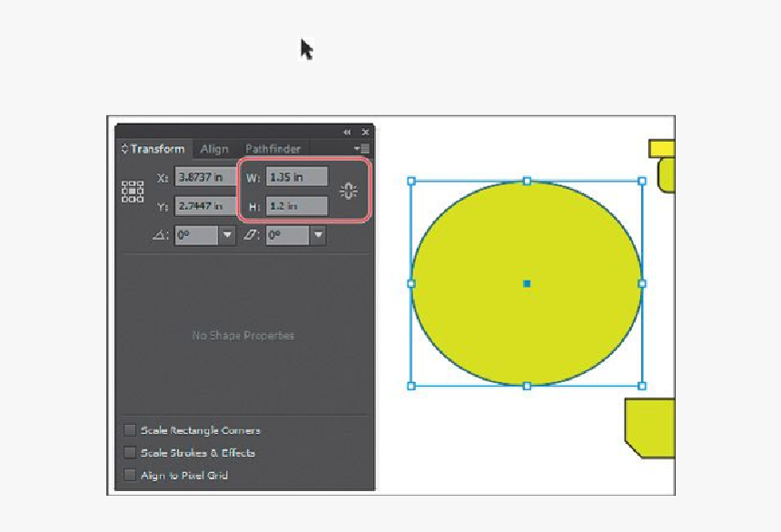Viewport: 781px width, 532px height.
Task: Open the Rotate angle dropdown
Action: point(227,235)
